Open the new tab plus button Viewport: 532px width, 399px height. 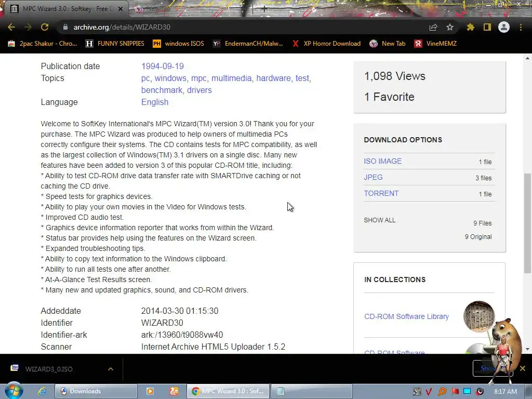tap(264, 9)
